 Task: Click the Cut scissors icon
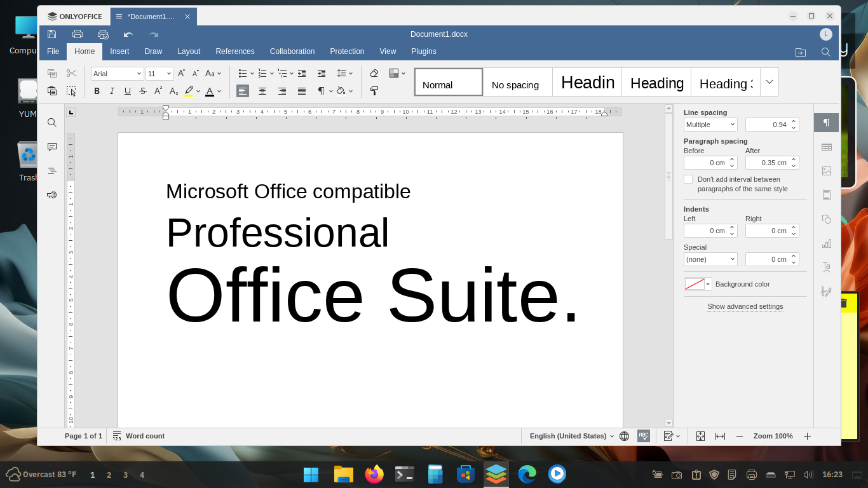(x=71, y=74)
